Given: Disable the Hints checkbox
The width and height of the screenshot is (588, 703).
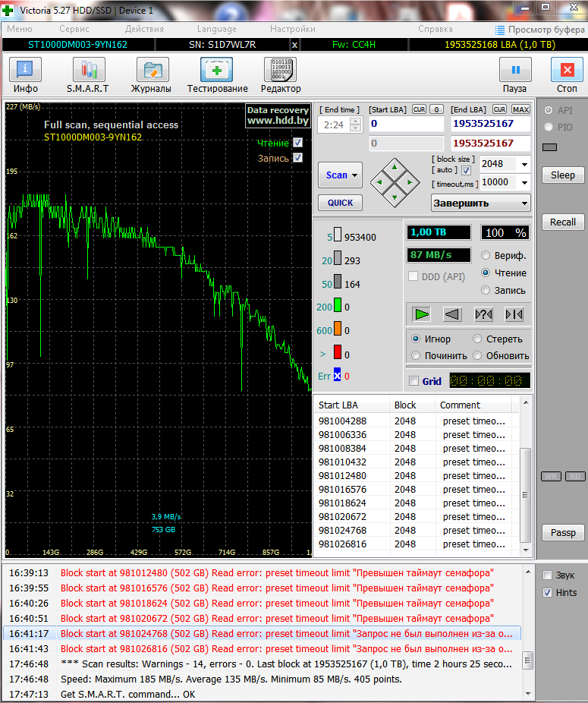Looking at the screenshot, I should (548, 592).
